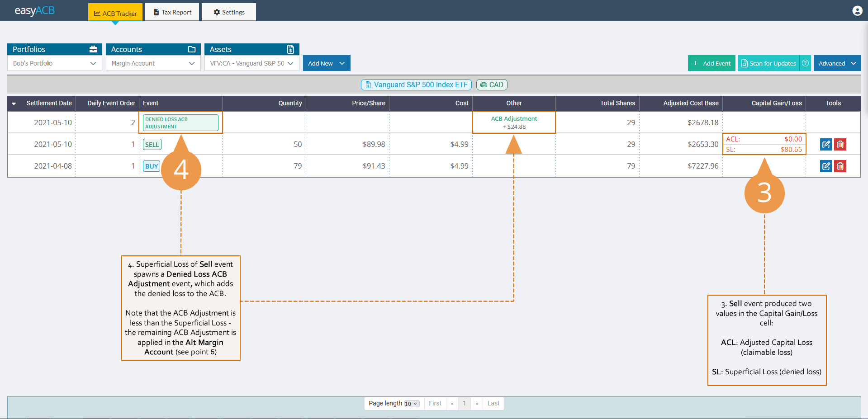Select the DENIED LOSS ACB ADJUSTMENT event chip

[x=180, y=122]
